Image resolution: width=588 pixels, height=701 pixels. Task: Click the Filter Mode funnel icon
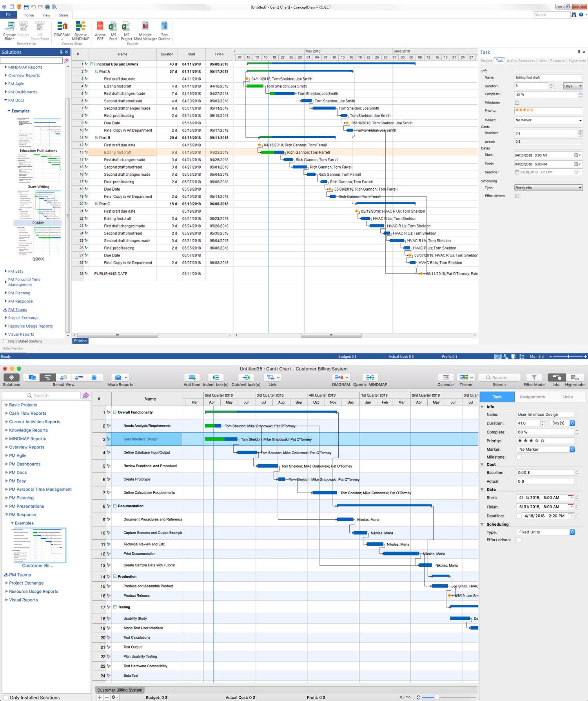tap(534, 377)
